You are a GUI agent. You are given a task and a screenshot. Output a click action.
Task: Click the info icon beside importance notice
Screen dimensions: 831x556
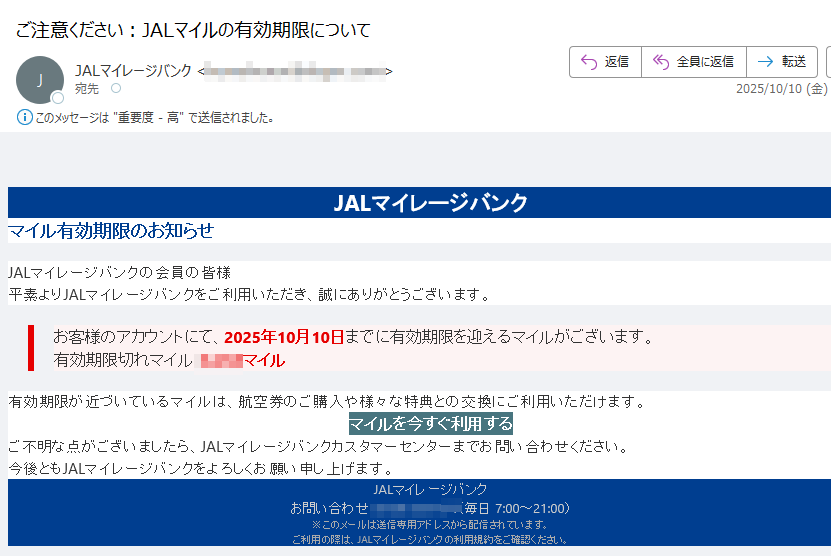[x=24, y=117]
